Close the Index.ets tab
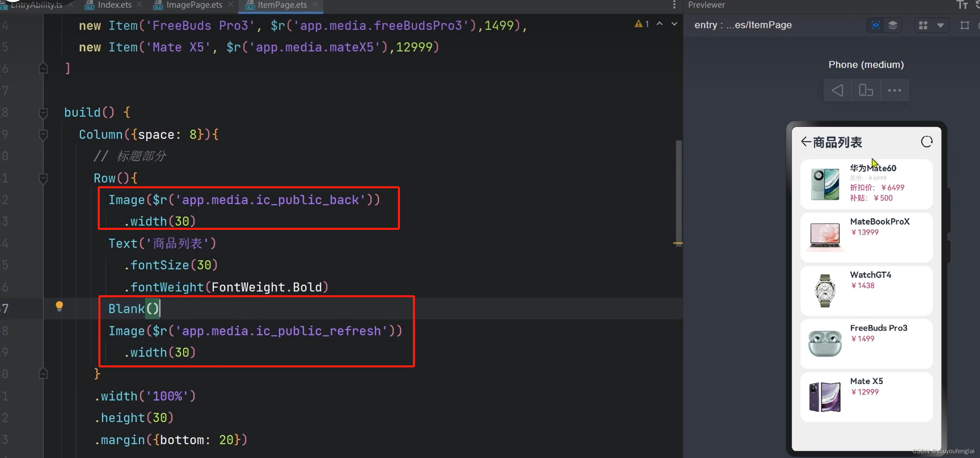 140,4
